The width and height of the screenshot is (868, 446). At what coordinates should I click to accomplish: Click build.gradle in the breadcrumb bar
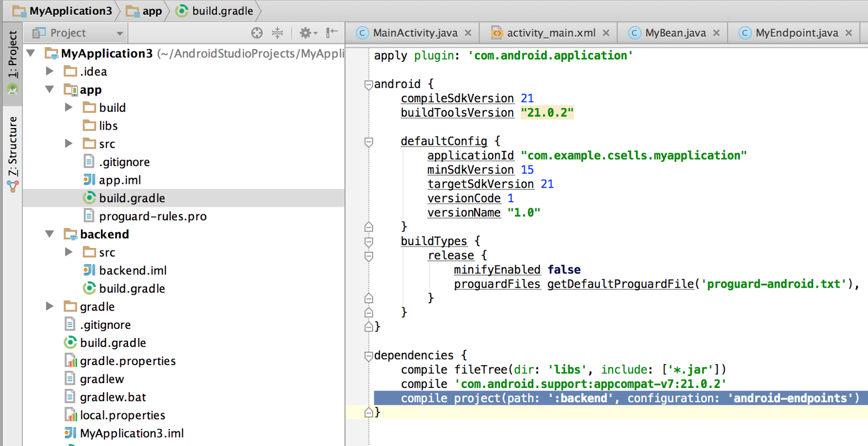[215, 11]
